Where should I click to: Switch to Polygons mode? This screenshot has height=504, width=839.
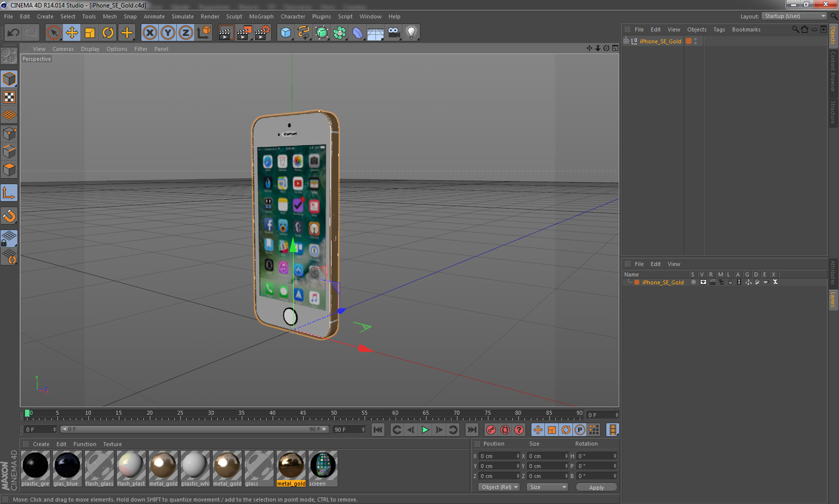(x=9, y=170)
